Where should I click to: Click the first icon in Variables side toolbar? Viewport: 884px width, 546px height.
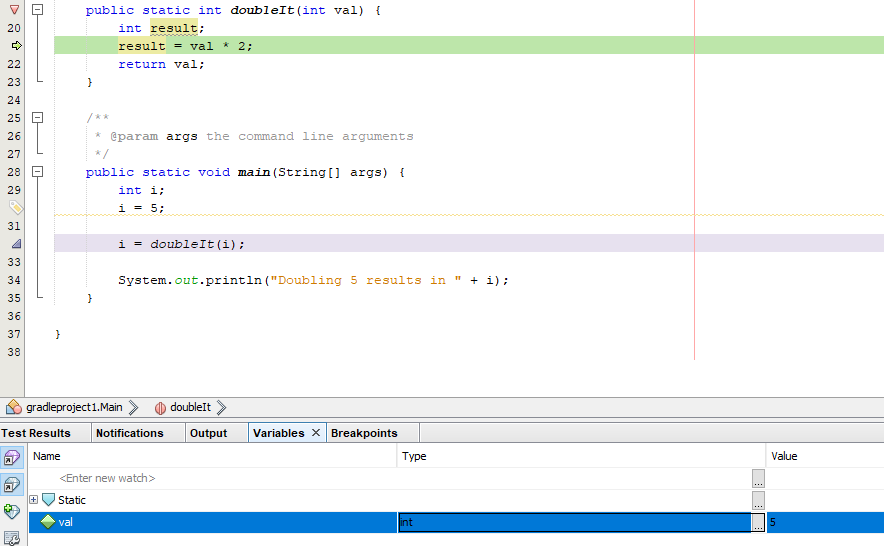pos(12,458)
